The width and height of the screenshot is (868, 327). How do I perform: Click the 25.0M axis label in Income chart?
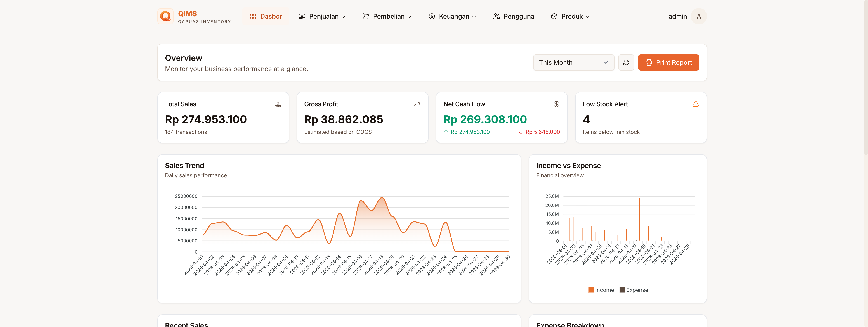pyautogui.click(x=552, y=196)
